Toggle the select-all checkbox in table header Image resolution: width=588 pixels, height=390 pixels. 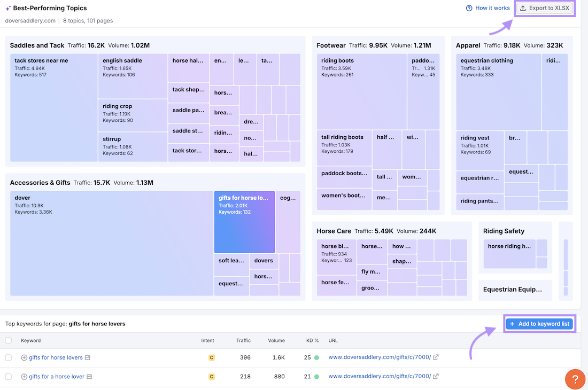pos(8,340)
